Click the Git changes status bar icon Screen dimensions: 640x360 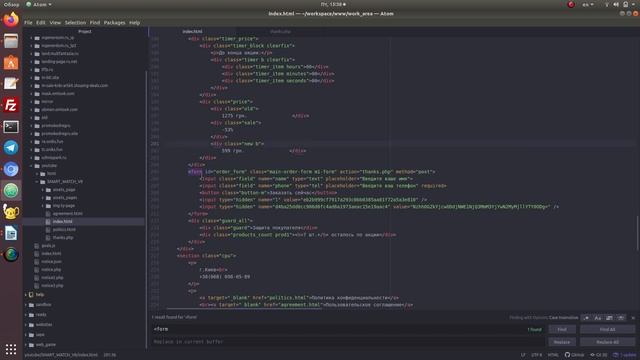(598, 355)
